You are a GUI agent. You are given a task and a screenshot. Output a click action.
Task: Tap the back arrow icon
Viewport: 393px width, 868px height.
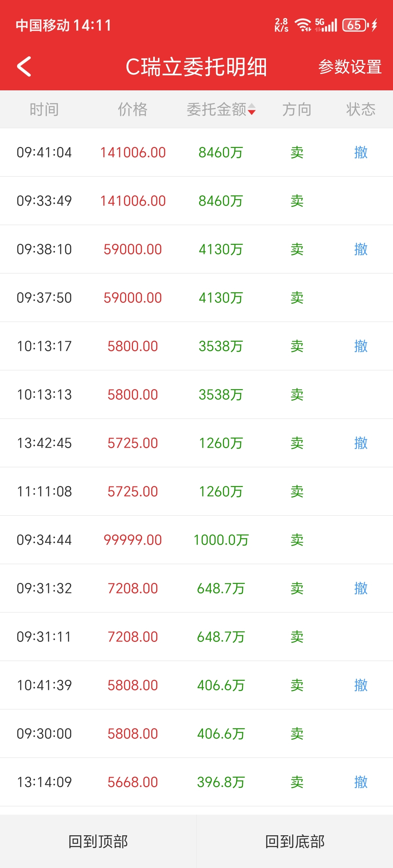pyautogui.click(x=24, y=66)
